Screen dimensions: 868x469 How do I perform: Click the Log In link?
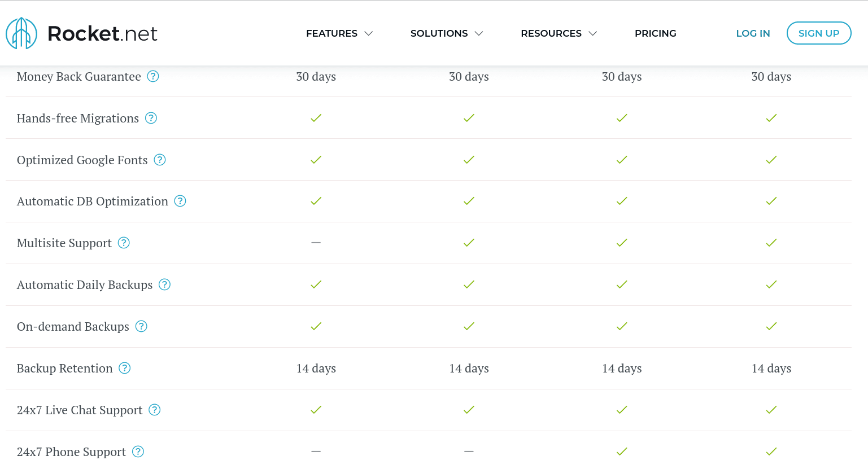tap(753, 33)
